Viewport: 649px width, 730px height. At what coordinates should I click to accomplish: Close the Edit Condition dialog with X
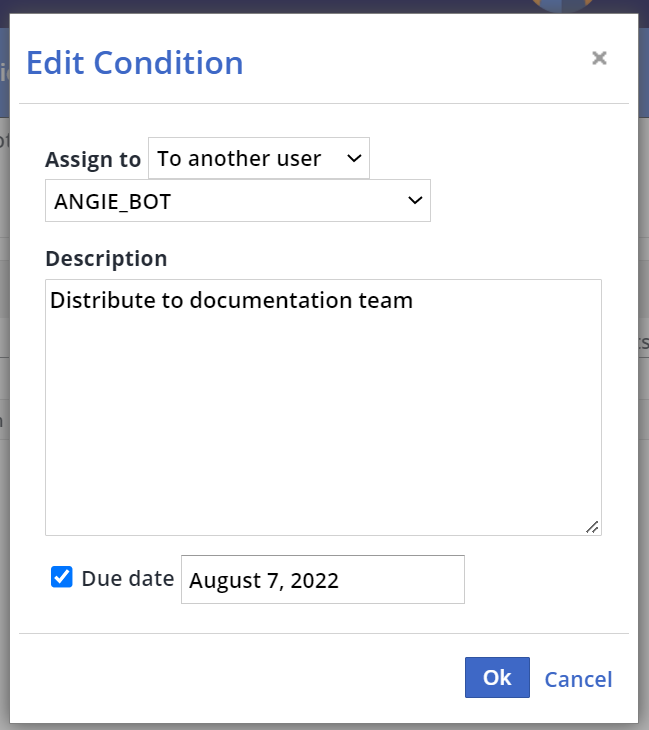[599, 58]
